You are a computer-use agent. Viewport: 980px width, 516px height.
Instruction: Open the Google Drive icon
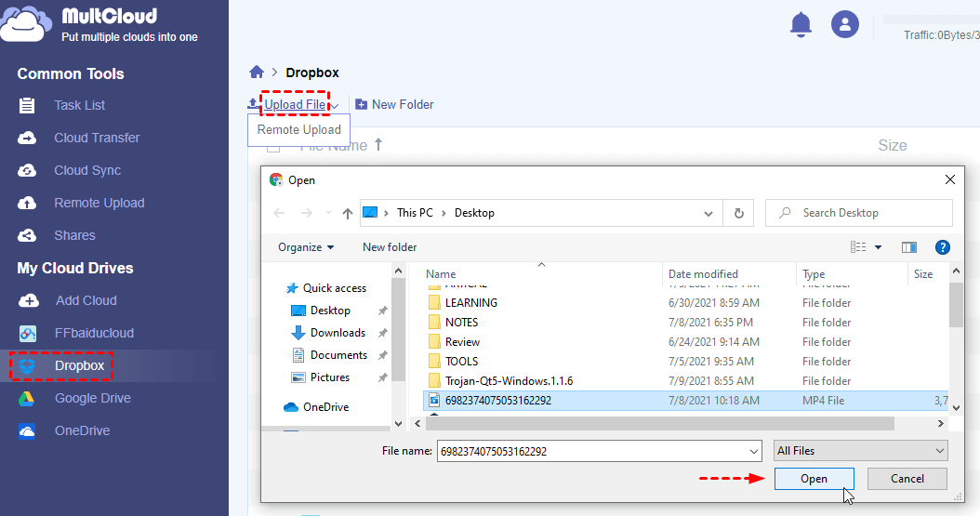(26, 399)
